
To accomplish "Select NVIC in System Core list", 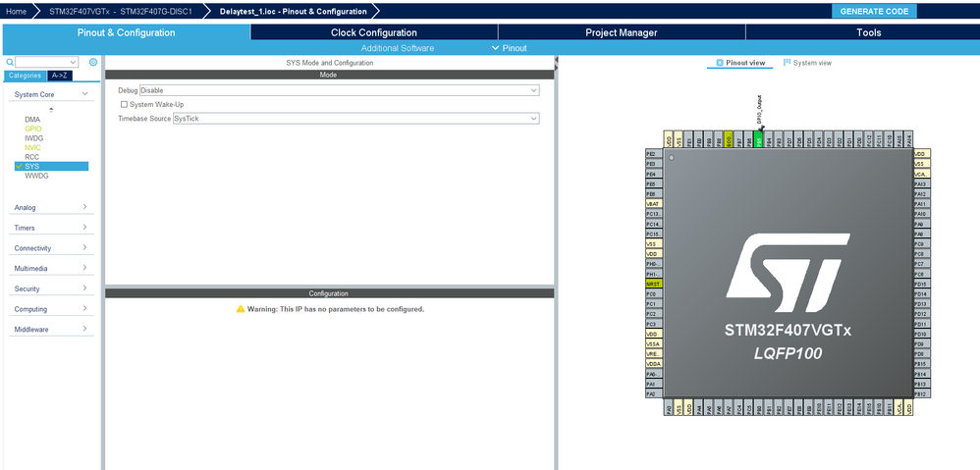I will tap(32, 147).
